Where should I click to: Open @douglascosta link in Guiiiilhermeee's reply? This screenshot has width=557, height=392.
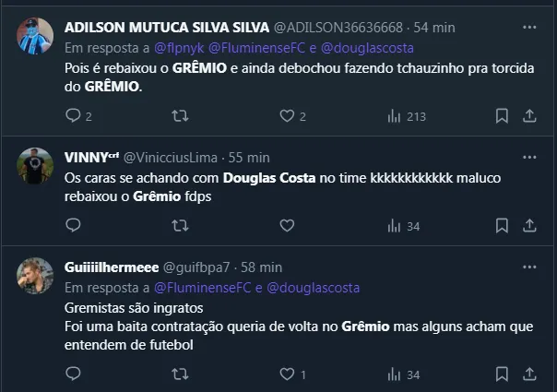click(314, 288)
